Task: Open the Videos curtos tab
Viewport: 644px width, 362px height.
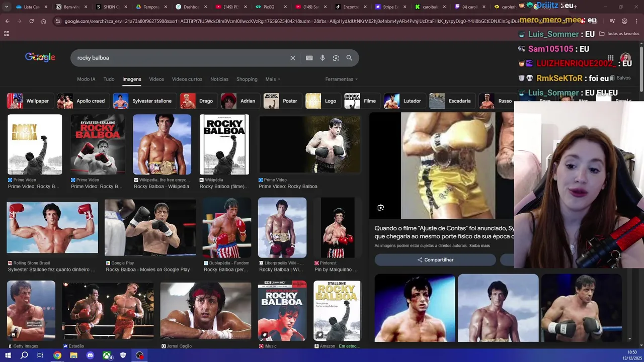Action: (187, 79)
